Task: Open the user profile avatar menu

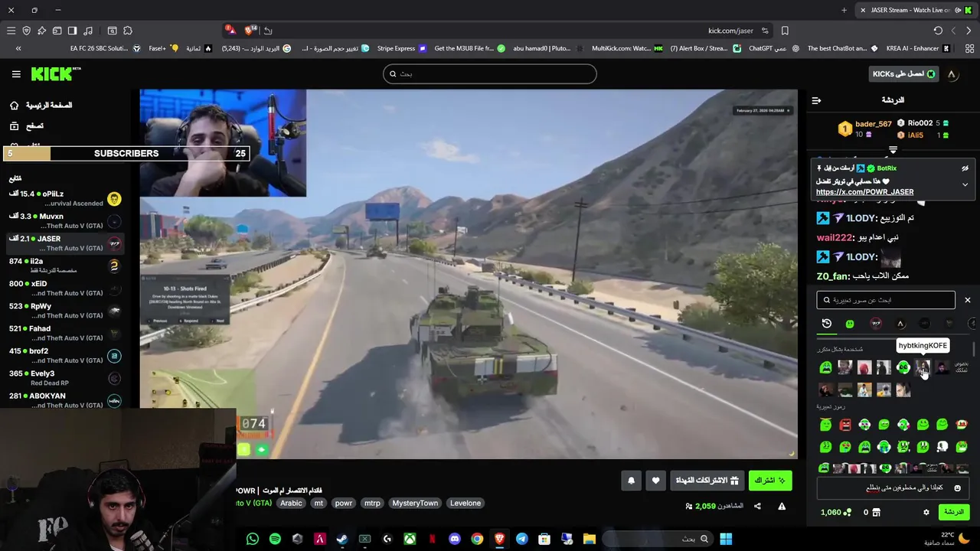Action: coord(952,74)
